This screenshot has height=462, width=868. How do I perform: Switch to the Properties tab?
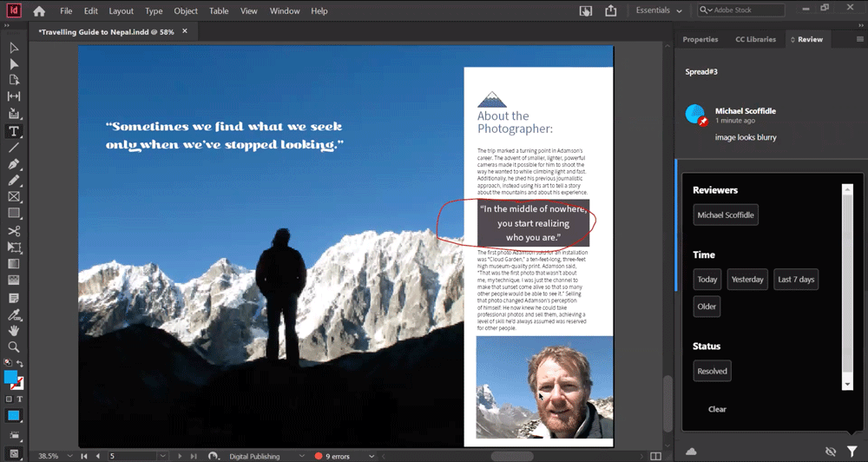[x=700, y=39]
